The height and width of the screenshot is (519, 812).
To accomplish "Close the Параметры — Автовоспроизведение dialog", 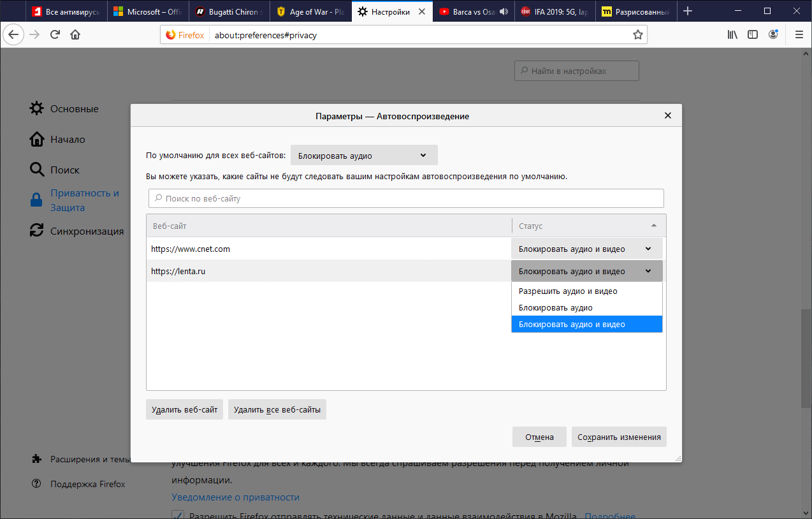I will point(668,115).
